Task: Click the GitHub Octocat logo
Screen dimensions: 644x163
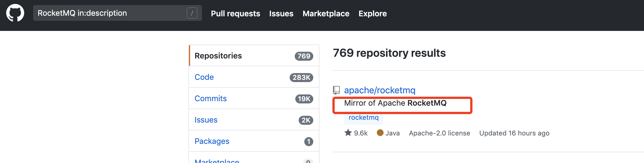Action: pos(15,13)
